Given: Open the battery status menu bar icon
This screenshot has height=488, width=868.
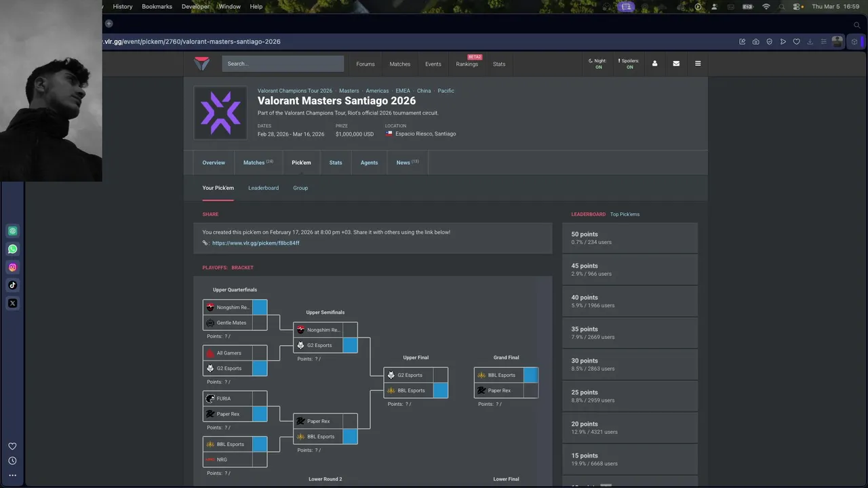Looking at the screenshot, I should (748, 7).
